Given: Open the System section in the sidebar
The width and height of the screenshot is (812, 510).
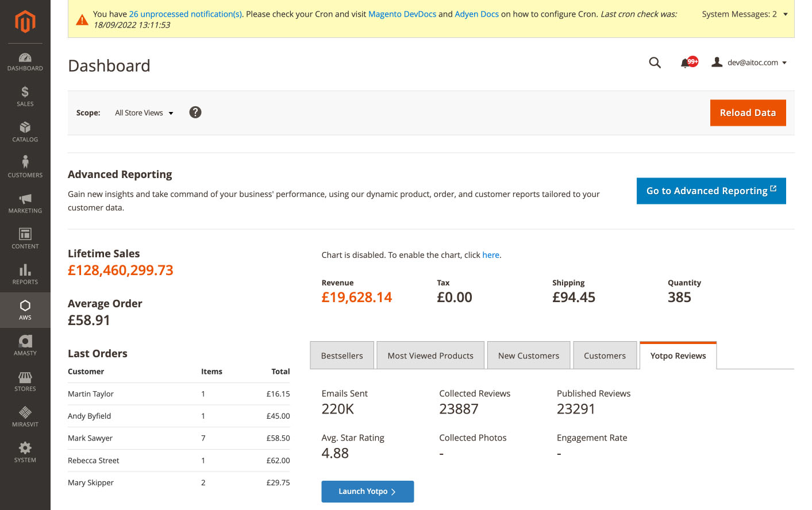Looking at the screenshot, I should 25,453.
